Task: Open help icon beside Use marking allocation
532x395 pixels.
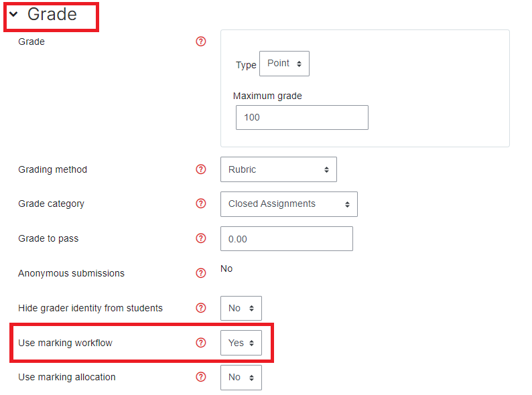Action: [201, 377]
